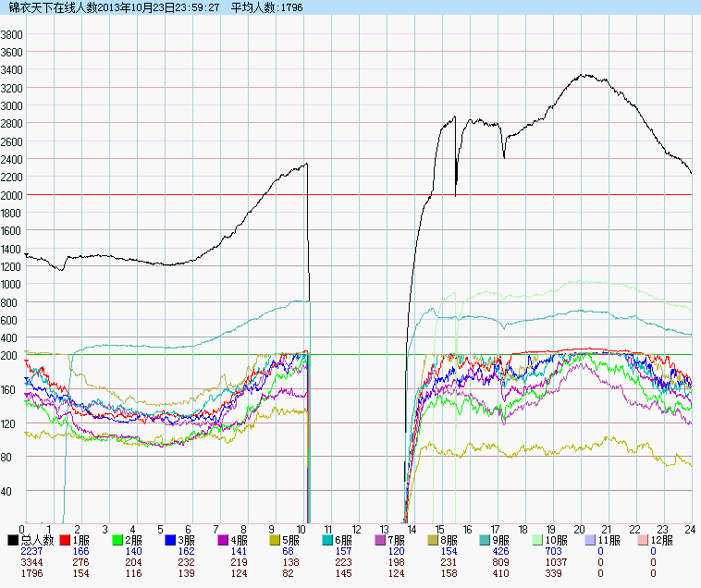Select the purple 4服 legend swatch

(224, 540)
